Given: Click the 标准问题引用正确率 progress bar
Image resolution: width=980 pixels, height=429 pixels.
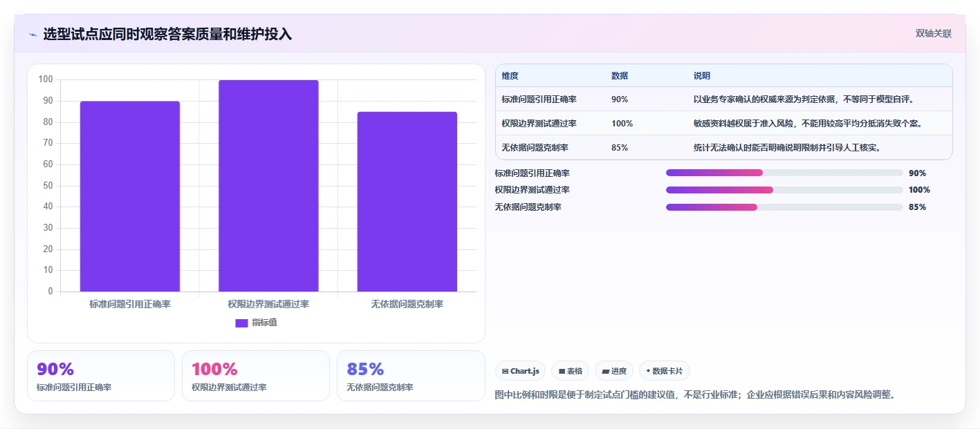Looking at the screenshot, I should pos(784,173).
